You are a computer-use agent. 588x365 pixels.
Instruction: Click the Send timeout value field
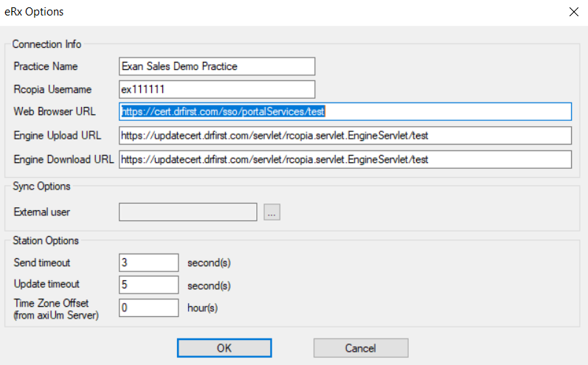point(148,263)
